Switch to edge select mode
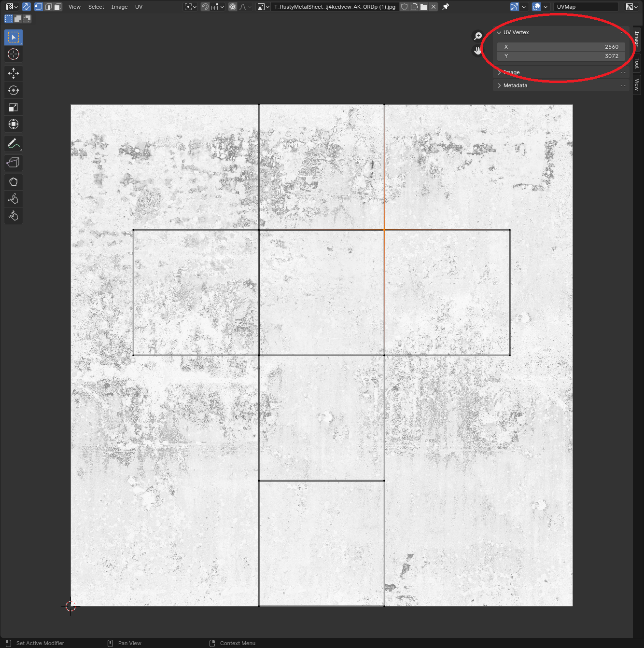 [x=48, y=7]
